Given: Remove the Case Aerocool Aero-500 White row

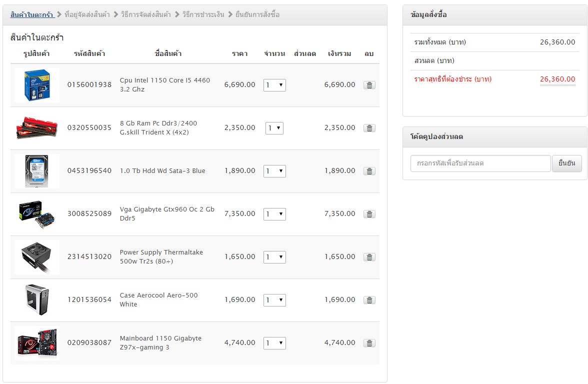Looking at the screenshot, I should tap(369, 300).
